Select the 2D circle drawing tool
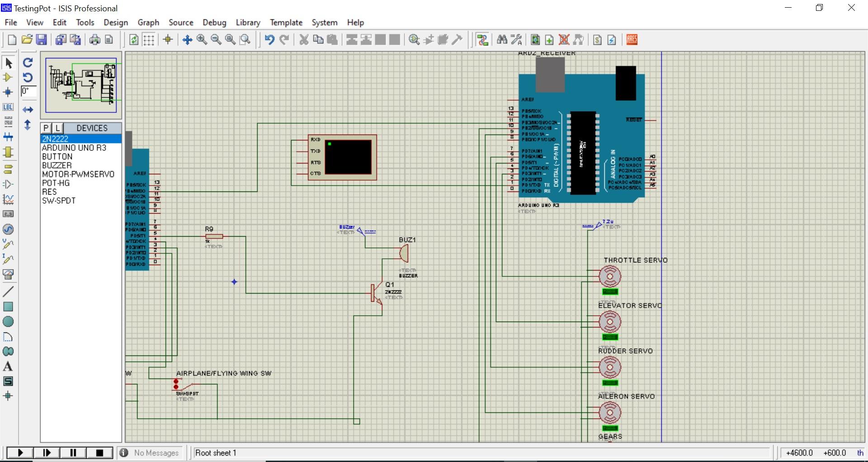Image resolution: width=868 pixels, height=462 pixels. point(8,322)
